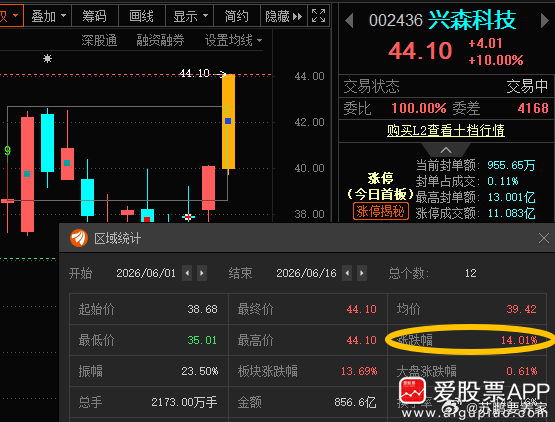The image size is (555, 422).
Task: Select the 最高价 44.10 cell in the statistics table
Action: [308, 340]
